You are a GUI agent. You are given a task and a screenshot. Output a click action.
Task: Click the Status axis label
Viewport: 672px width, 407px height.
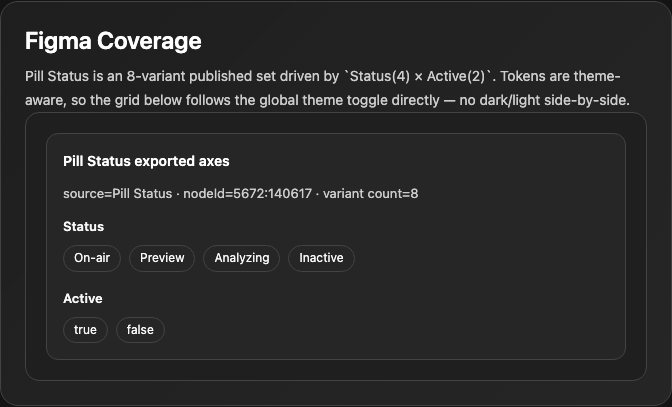pos(84,226)
